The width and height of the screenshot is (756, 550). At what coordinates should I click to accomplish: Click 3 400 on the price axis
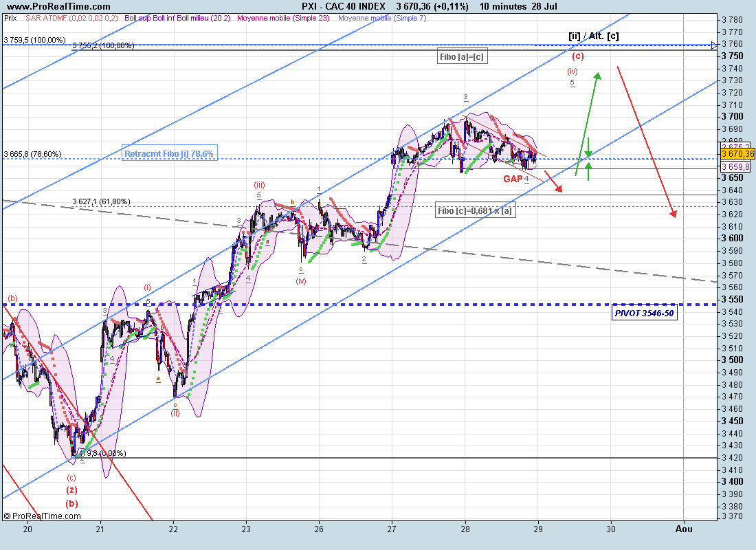tap(733, 481)
